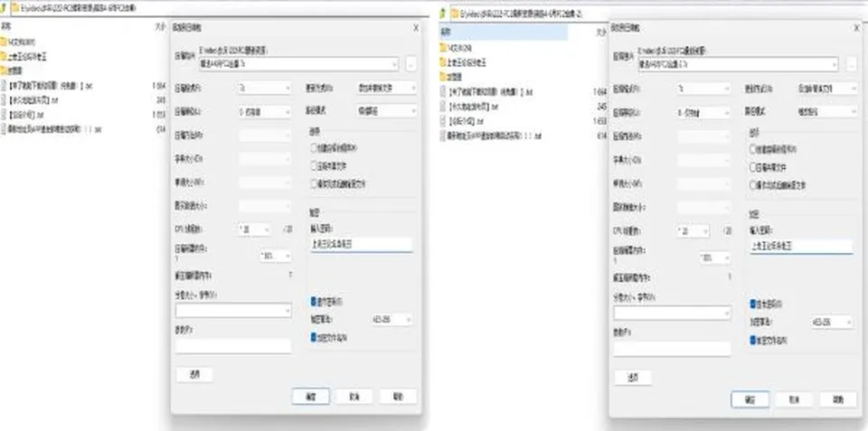Click the Options (选项) button in left dialog
The width and height of the screenshot is (868, 431).
click(x=194, y=375)
